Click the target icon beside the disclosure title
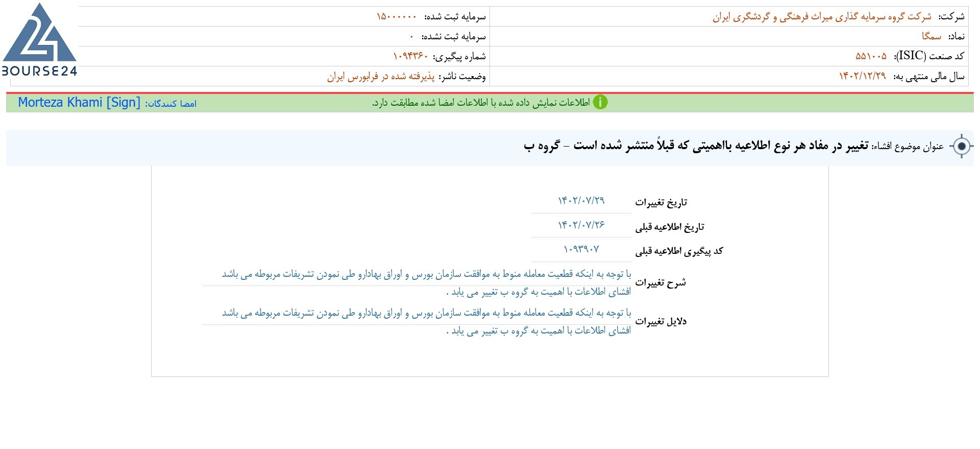Image resolution: width=980 pixels, height=449 pixels. [962, 147]
